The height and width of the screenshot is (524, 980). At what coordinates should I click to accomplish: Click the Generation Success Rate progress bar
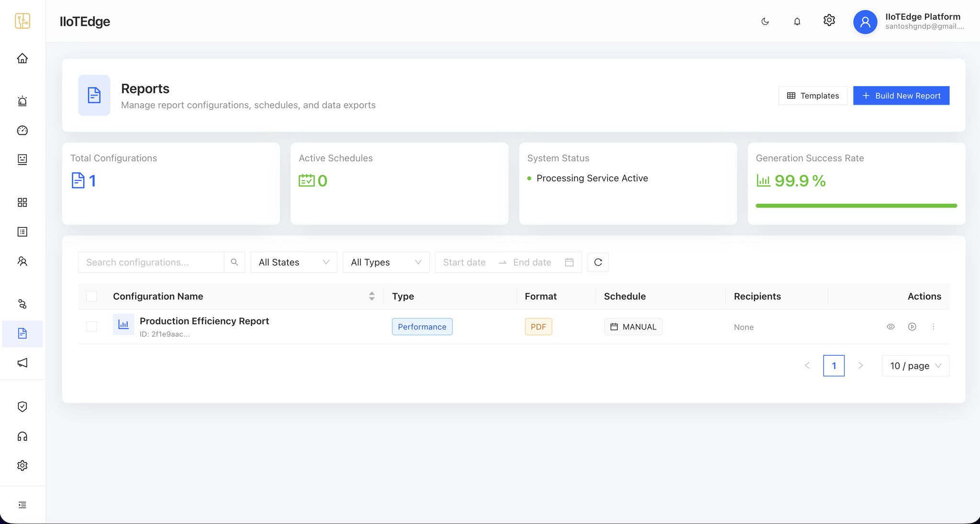click(x=856, y=206)
